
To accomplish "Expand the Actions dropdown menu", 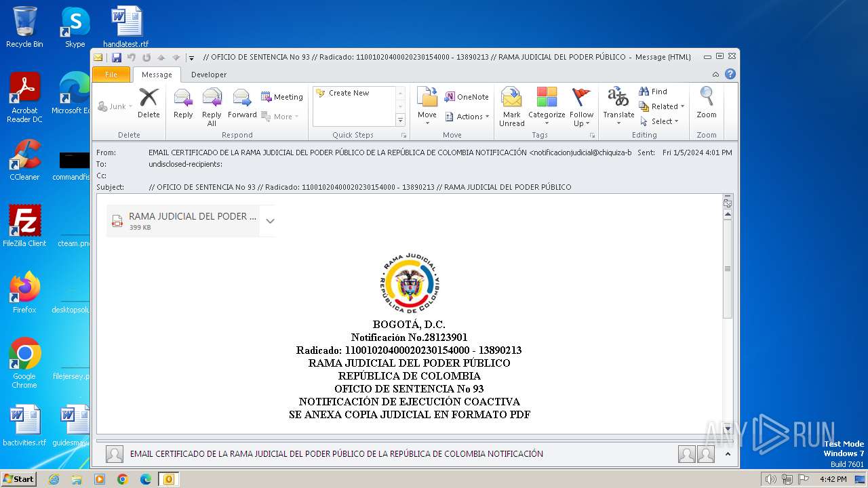I will coord(467,117).
